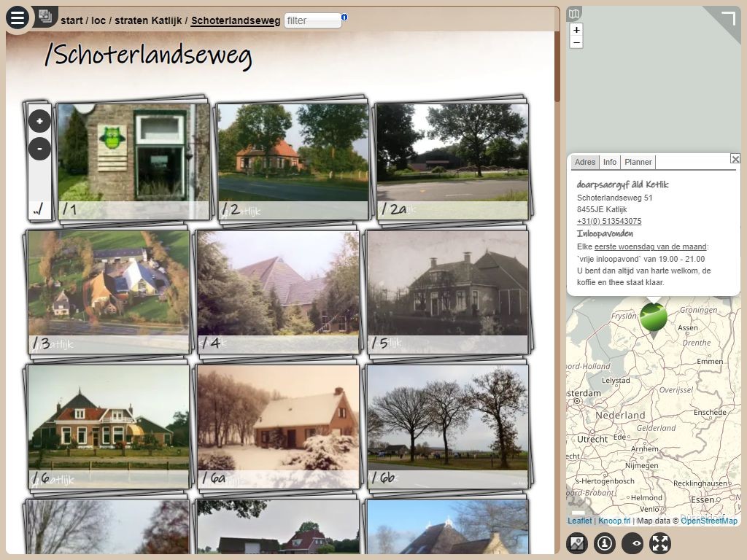Viewport: 747px width, 560px height.
Task: Click the /Schoterlandseweg page heading
Action: click(x=148, y=55)
